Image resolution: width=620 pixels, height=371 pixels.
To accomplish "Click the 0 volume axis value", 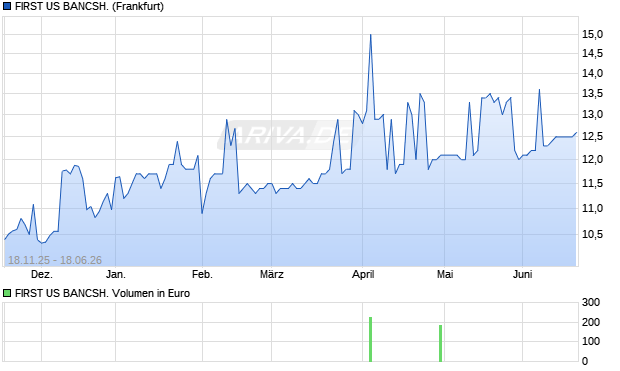I will coord(585,361).
